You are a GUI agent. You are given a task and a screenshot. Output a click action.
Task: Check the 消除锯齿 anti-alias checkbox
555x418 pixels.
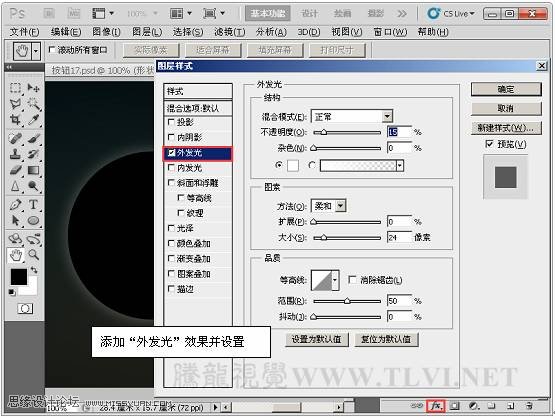pos(352,280)
